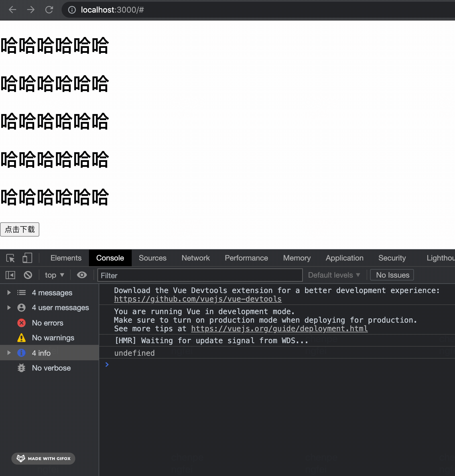Viewport: 455px width, 476px height.
Task: Select the Console tab
Action: (110, 258)
